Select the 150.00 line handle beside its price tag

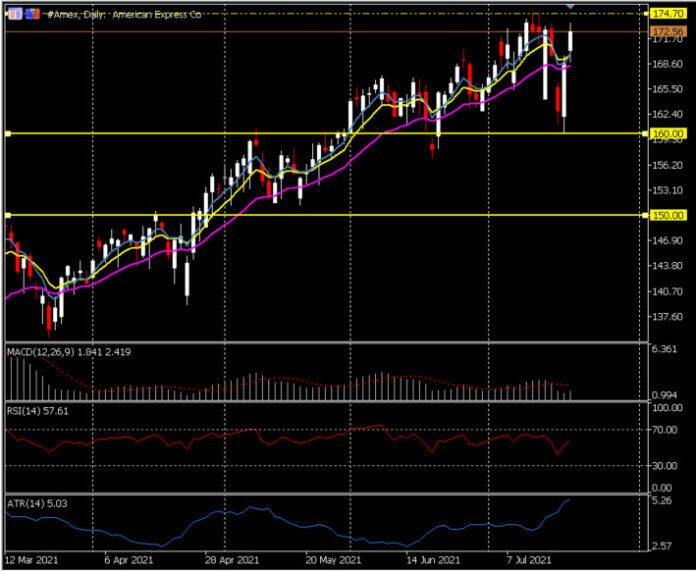point(645,215)
